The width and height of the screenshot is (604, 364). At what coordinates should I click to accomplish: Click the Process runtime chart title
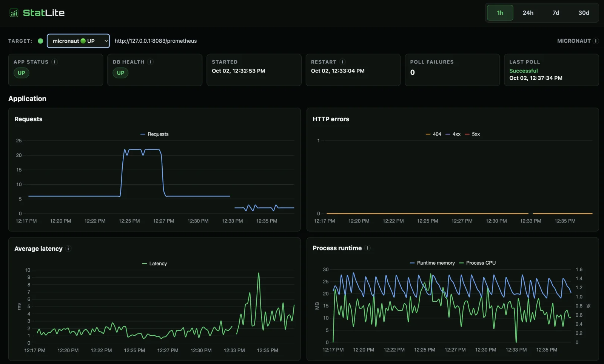(x=337, y=248)
